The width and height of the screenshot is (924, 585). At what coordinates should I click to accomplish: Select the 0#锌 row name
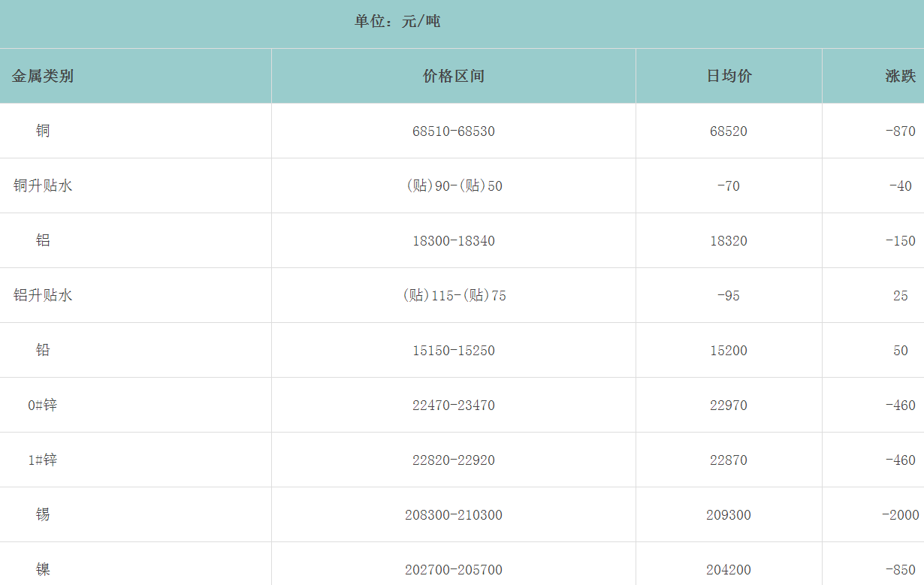pyautogui.click(x=43, y=406)
